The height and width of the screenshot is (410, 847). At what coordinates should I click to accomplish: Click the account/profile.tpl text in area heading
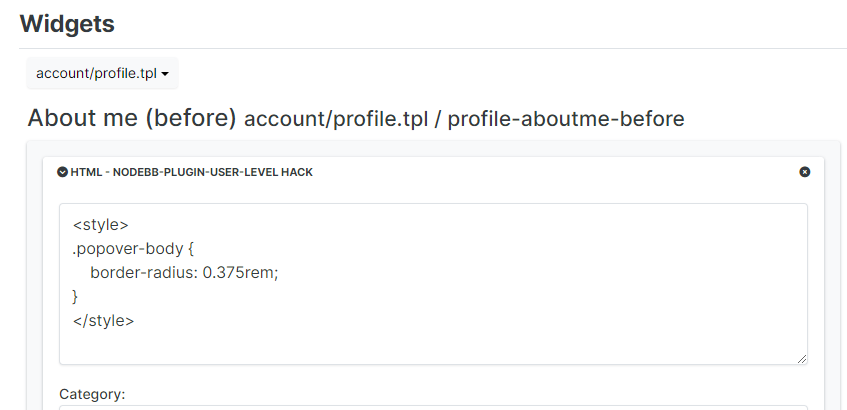pyautogui.click(x=333, y=119)
